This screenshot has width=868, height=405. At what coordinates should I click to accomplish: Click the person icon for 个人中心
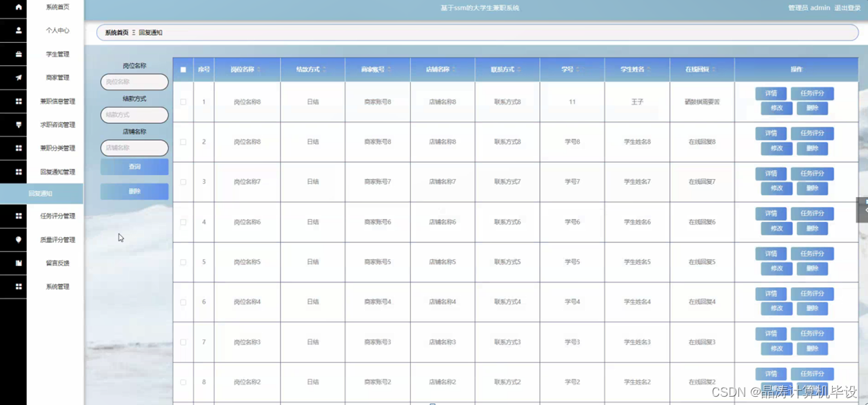[19, 30]
